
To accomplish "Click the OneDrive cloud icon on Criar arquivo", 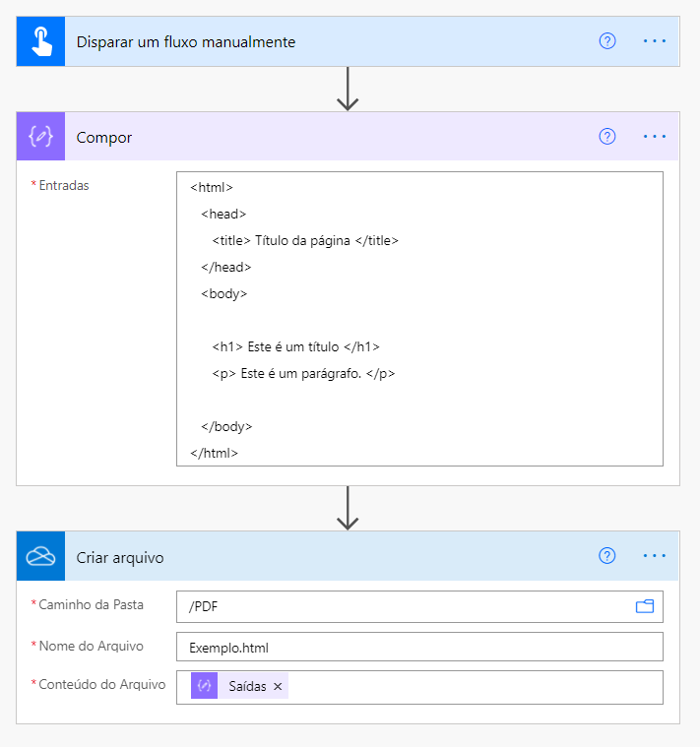I will tap(40, 557).
